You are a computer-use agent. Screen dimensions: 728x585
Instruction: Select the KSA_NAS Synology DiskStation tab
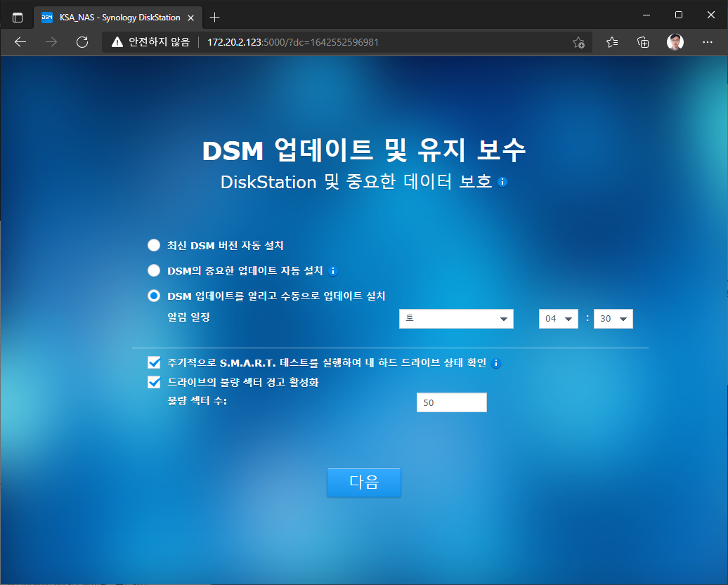[x=118, y=18]
